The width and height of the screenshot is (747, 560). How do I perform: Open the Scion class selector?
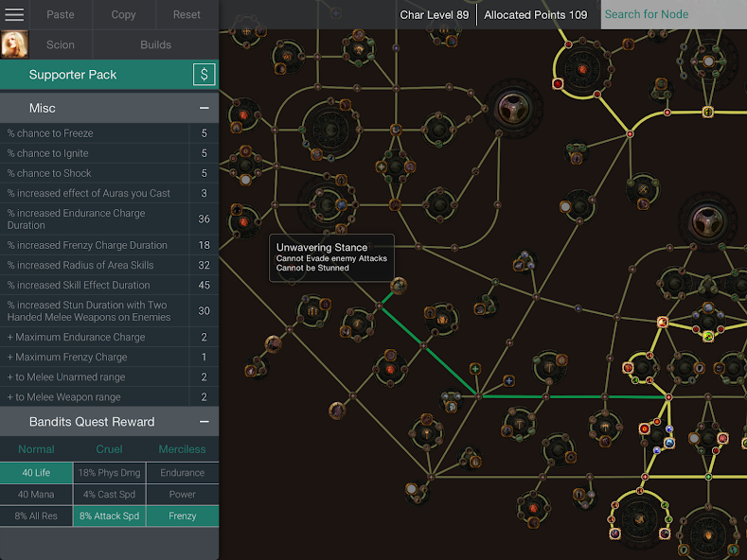pyautogui.click(x=61, y=44)
